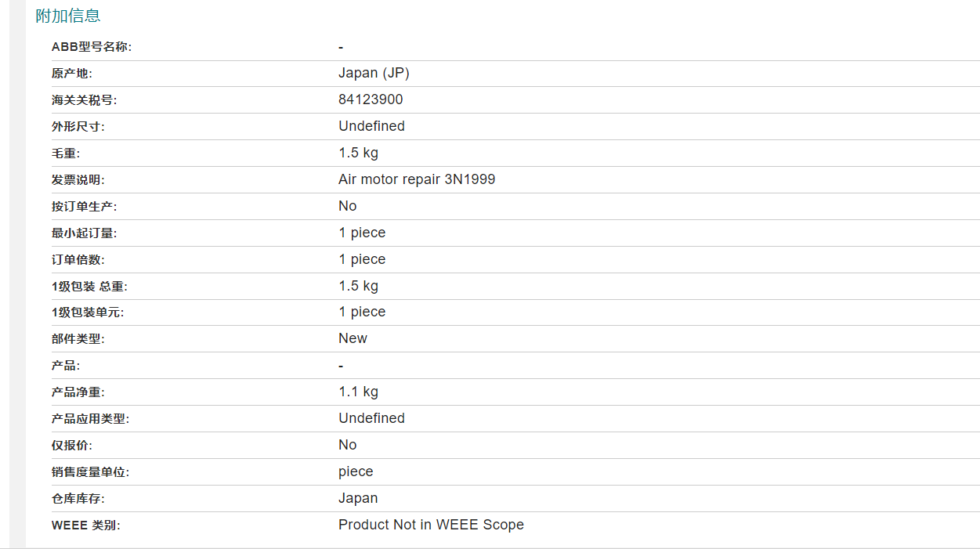Click the ABB型号名称 label
The image size is (980, 549).
coord(92,47)
